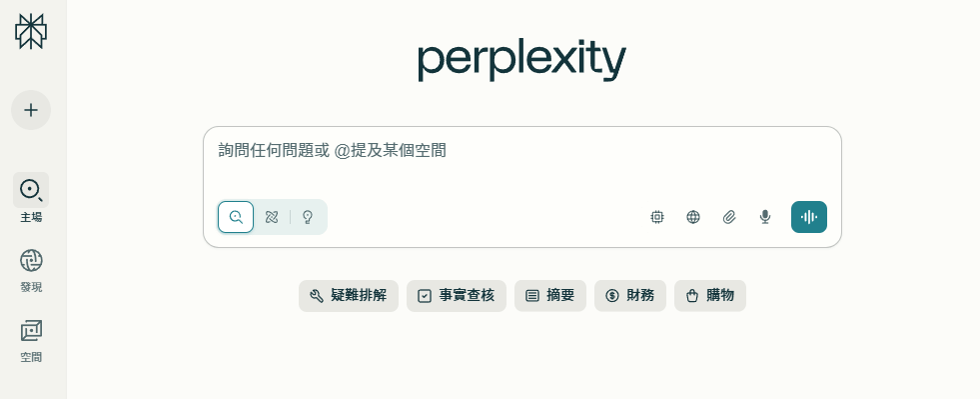Viewport: 980px width, 399px height.
Task: Switch to the lightbulb labs mode toggle
Action: point(307,217)
